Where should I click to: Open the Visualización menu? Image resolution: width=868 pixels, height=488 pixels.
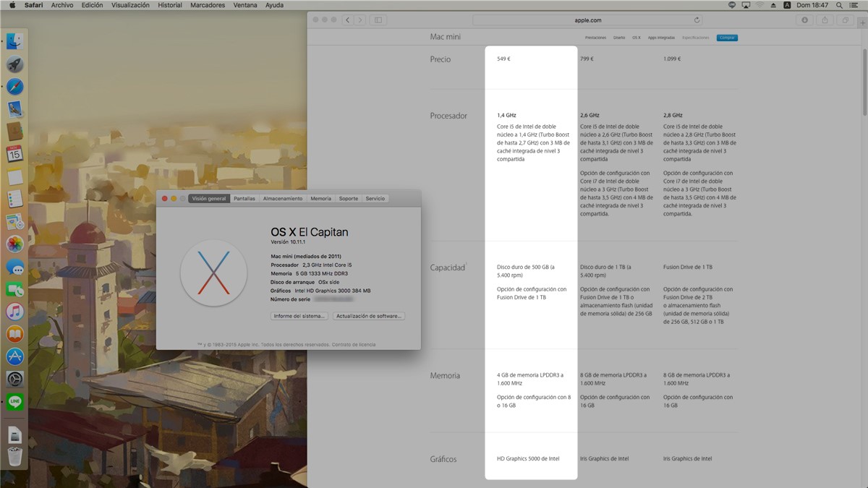[x=130, y=5]
